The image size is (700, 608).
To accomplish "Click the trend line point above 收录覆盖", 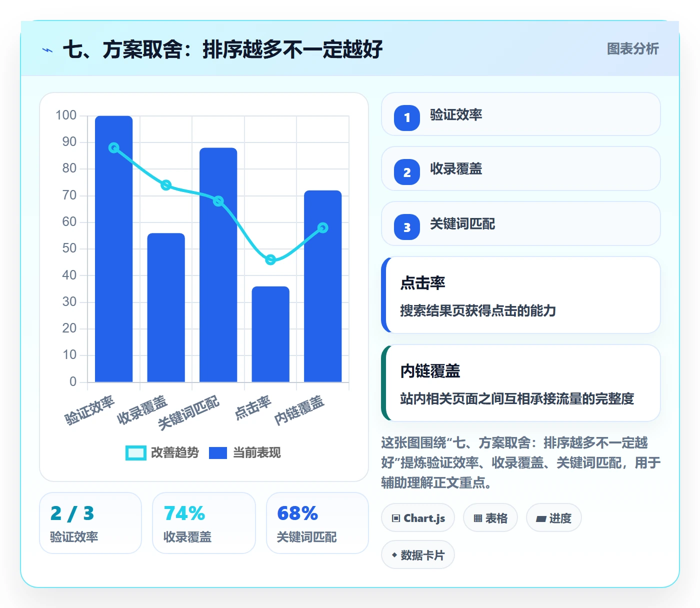I will (166, 185).
